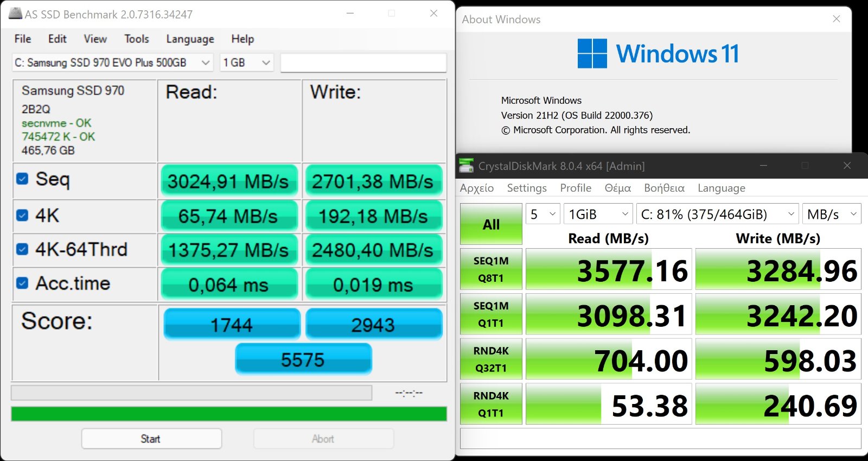This screenshot has height=461, width=868.
Task: Uncheck the 4K test checkbox
Action: [x=22, y=215]
